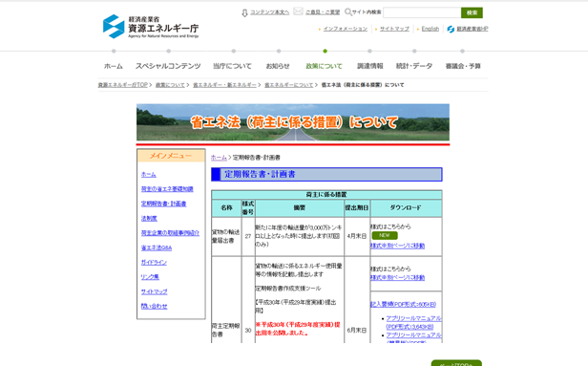Open the ご意見・ご要望 link
588x366 pixels.
tap(323, 12)
